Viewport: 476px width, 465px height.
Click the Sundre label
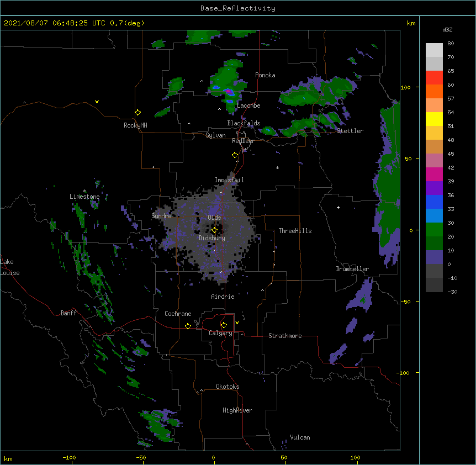click(161, 216)
